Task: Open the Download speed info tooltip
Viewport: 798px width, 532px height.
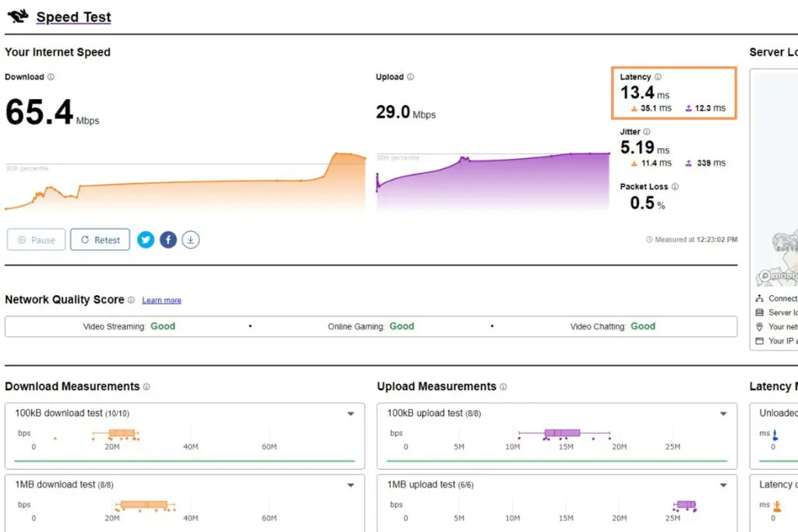Action: pos(51,76)
